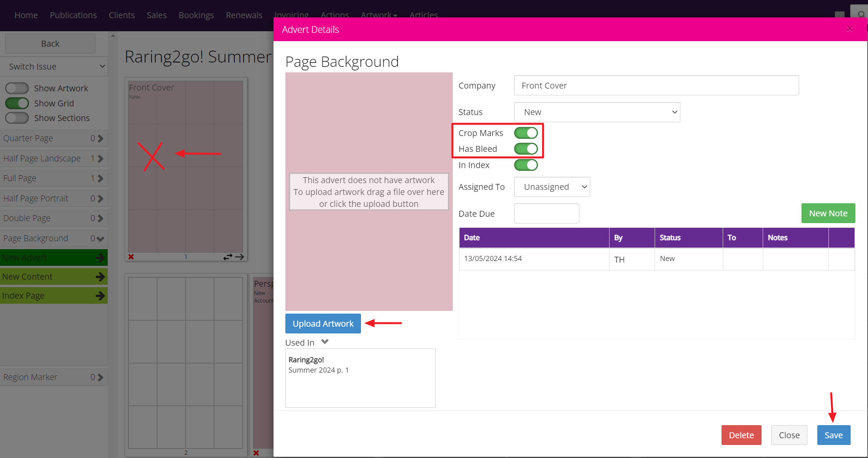This screenshot has height=458, width=868.
Task: Open the Bookings menu item
Action: tap(196, 15)
